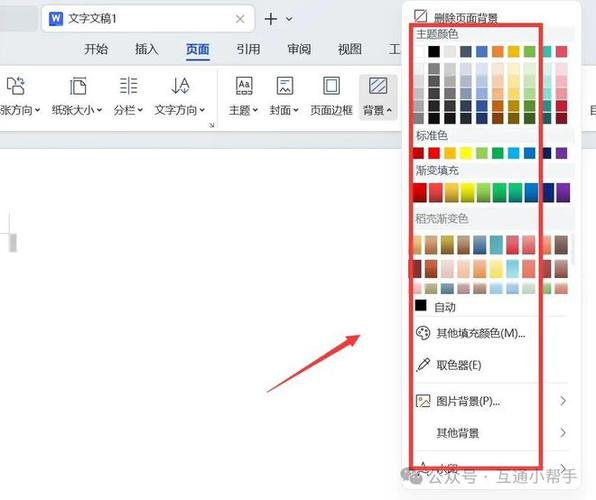Screen dimensions: 596x500
Task: Click the 背景 background icon
Action: 378,86
